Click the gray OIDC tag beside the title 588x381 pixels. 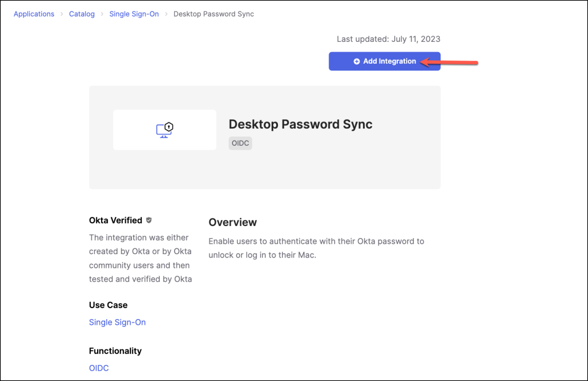coord(240,143)
